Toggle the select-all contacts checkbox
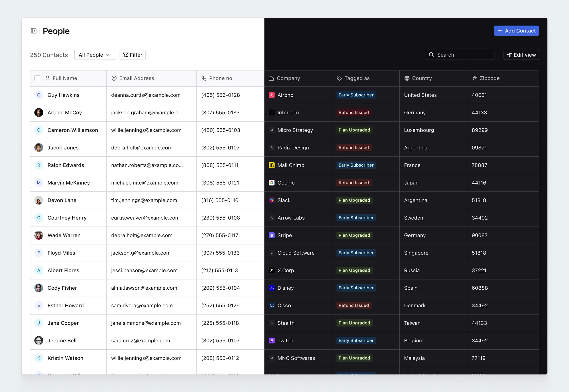Screen dimensions: 569x392 coord(37,78)
